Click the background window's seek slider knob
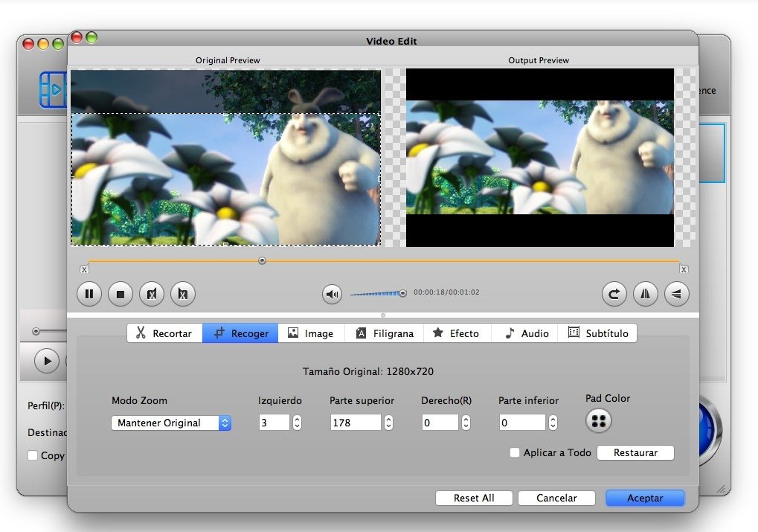 36,331
